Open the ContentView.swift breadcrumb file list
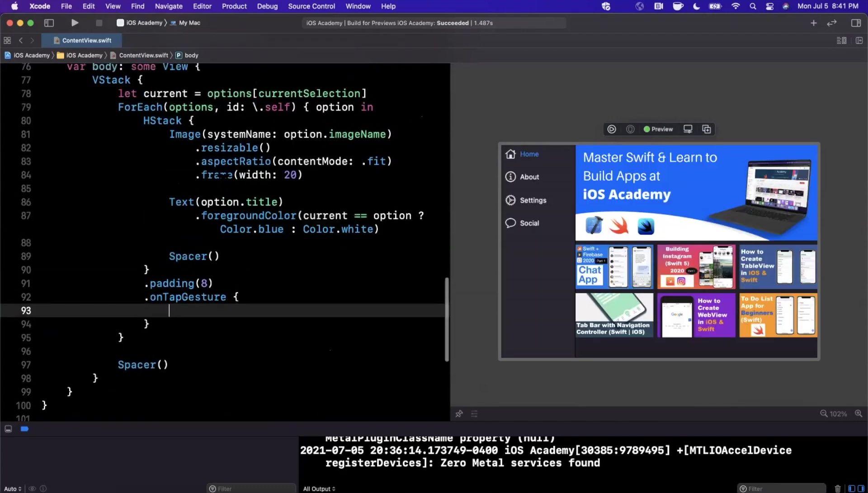868x493 pixels. [x=139, y=55]
